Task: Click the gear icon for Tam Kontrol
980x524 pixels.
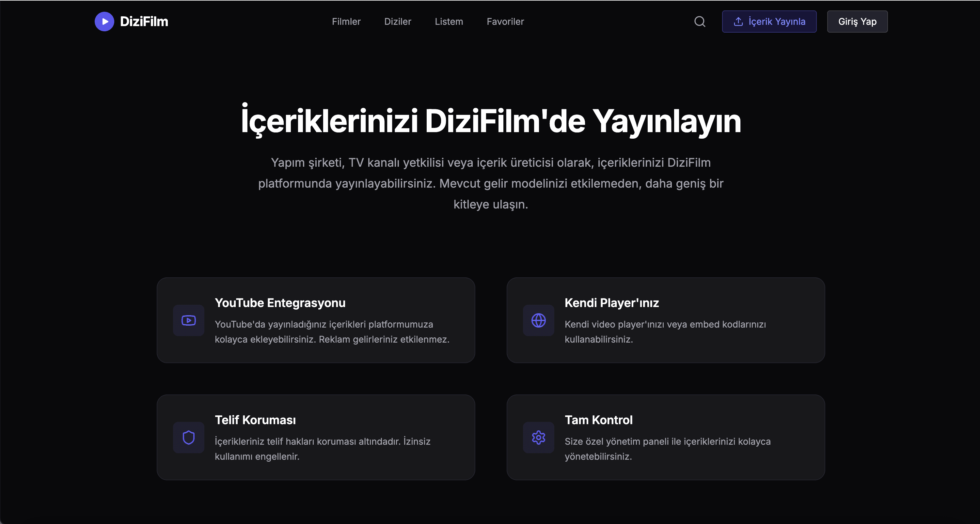Action: pyautogui.click(x=538, y=437)
